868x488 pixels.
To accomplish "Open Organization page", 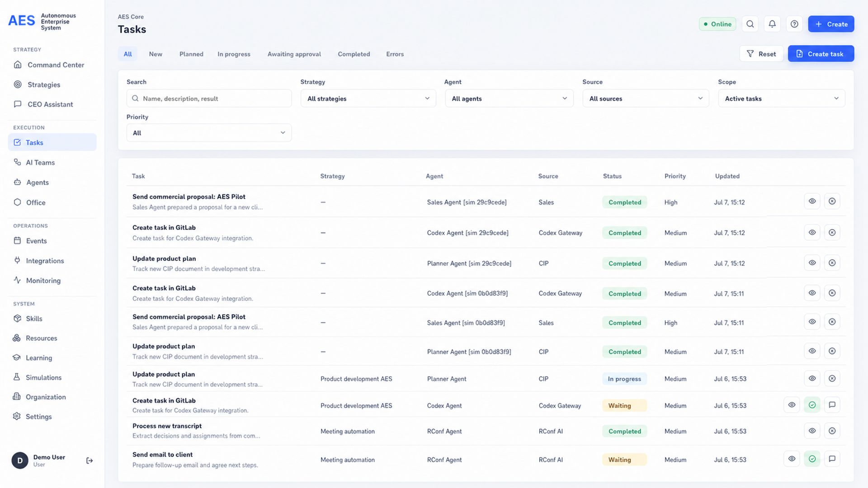I will 52,397.
